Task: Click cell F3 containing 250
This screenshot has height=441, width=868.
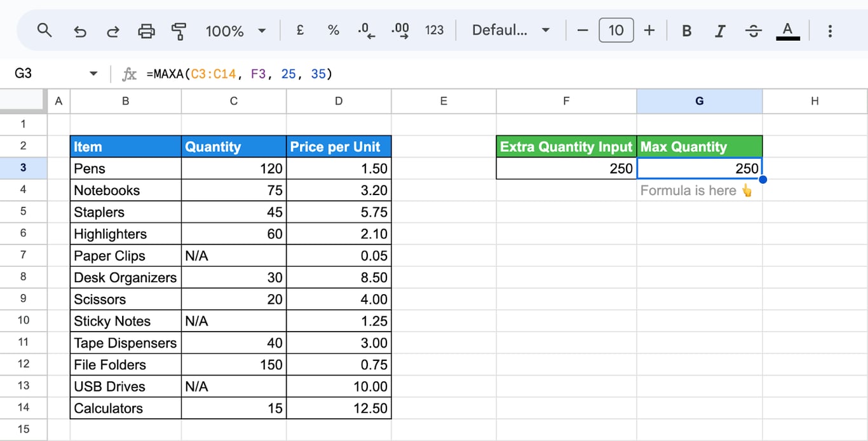Action: (x=566, y=168)
